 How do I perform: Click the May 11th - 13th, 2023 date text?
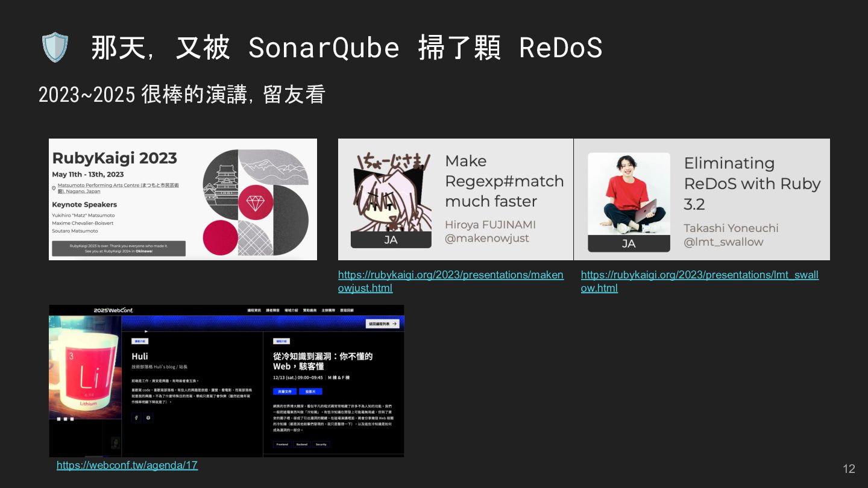point(88,175)
